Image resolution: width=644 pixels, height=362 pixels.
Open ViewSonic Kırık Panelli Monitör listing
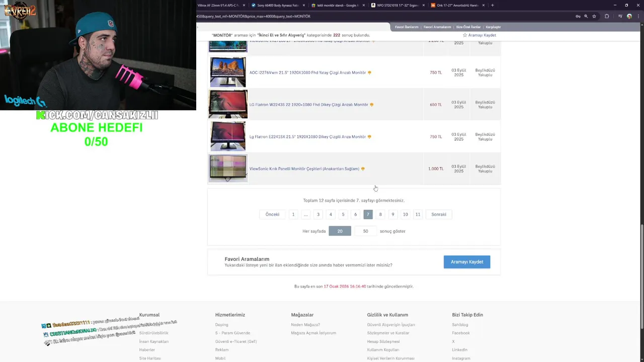[x=304, y=169]
